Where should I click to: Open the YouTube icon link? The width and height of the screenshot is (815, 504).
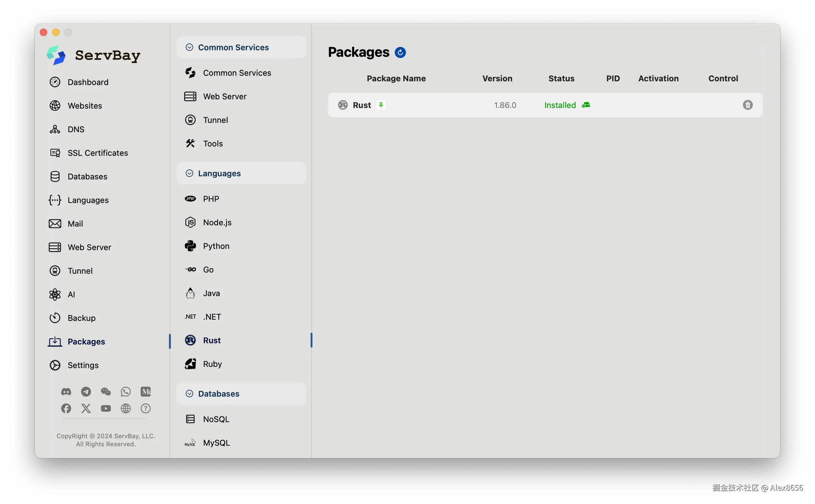coord(106,408)
